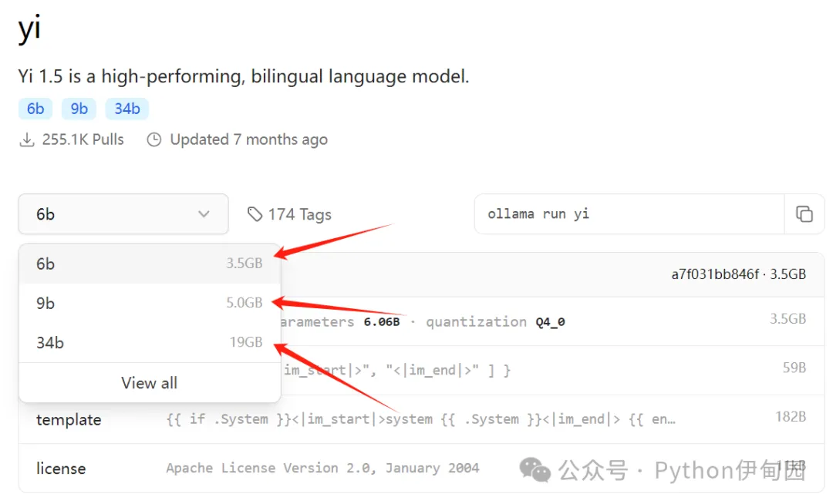
Task: Select the 6b 3.5GB option in the list
Action: (x=150, y=264)
